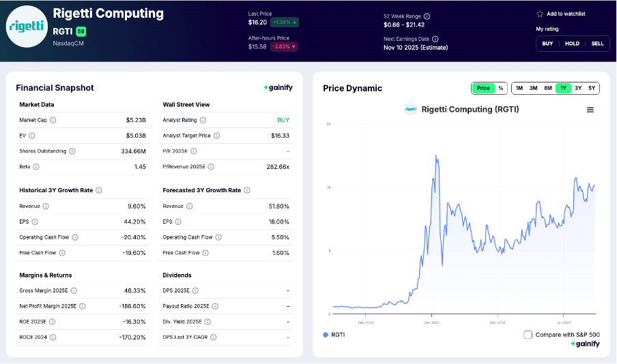Click the gainify logo below the chart
Screen dimensions: 617x364
585,344
